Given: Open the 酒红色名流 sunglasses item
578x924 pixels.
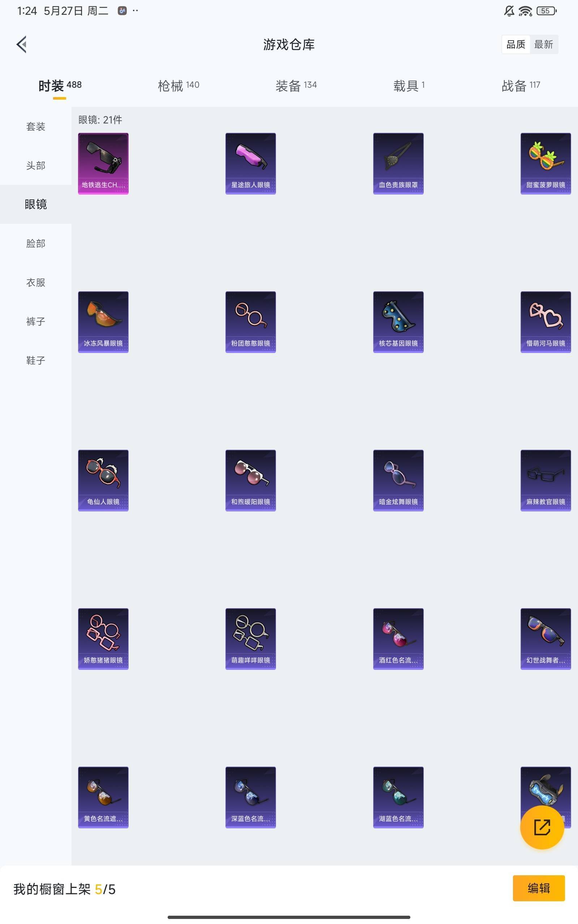Looking at the screenshot, I should [x=398, y=639].
